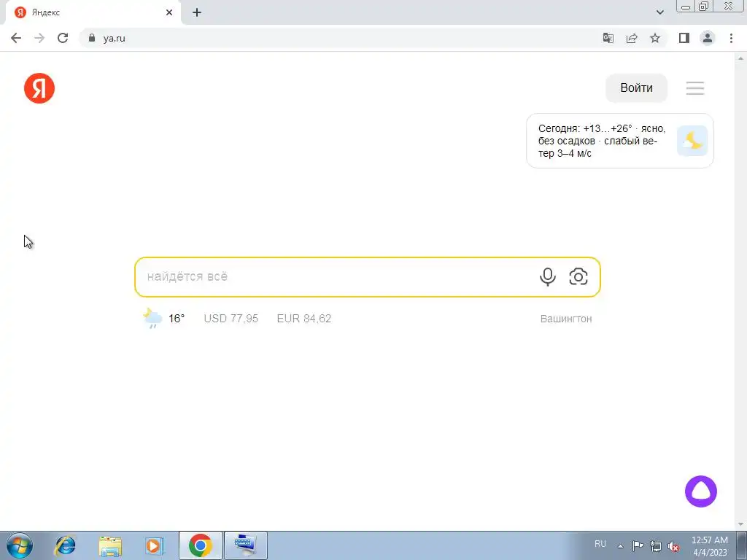The height and width of the screenshot is (560, 747).
Task: Open image search camera icon
Action: point(578,276)
